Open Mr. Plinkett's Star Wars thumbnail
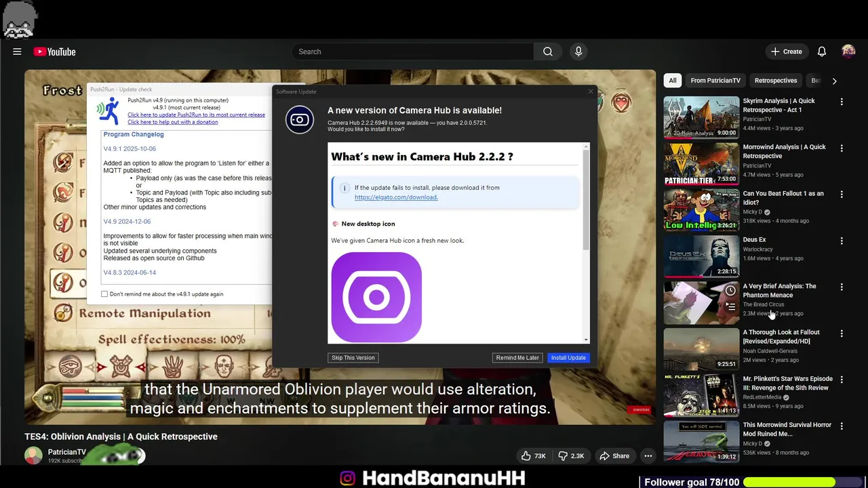 (x=701, y=395)
